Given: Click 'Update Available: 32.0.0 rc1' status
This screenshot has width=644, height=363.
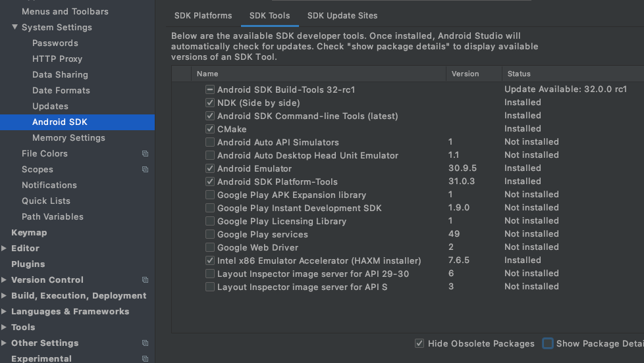Looking at the screenshot, I should (x=566, y=89).
